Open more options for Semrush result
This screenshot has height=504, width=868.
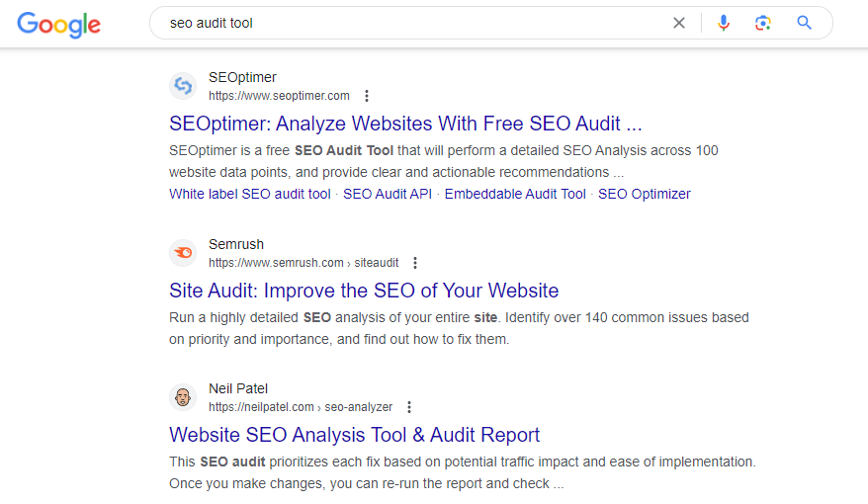[x=415, y=263]
